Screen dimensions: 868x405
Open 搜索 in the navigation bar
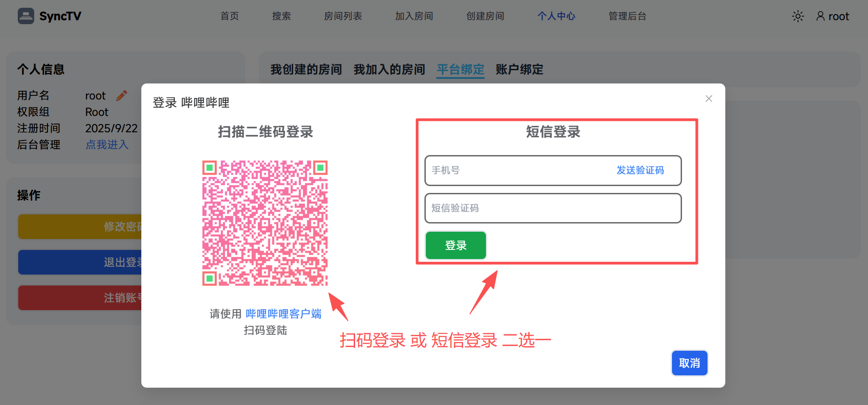tap(281, 16)
